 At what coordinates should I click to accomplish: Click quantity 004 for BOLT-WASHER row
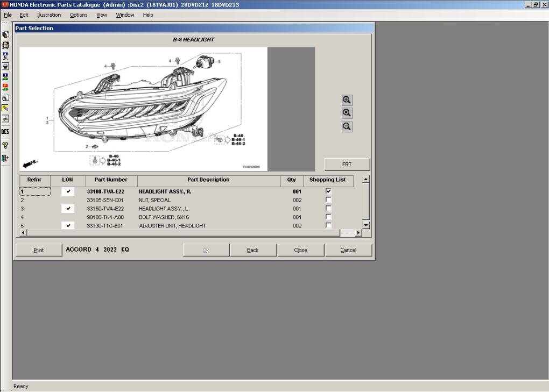[297, 217]
